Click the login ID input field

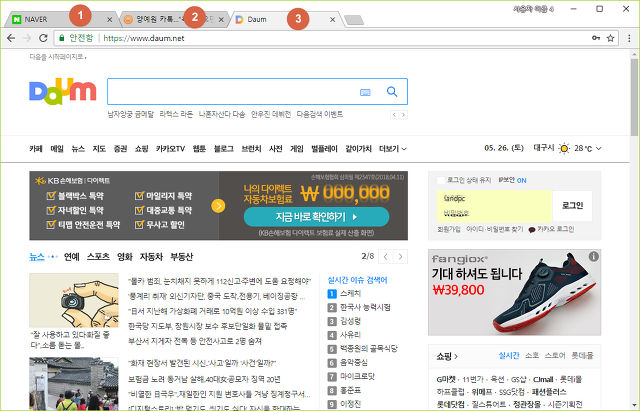coord(494,199)
